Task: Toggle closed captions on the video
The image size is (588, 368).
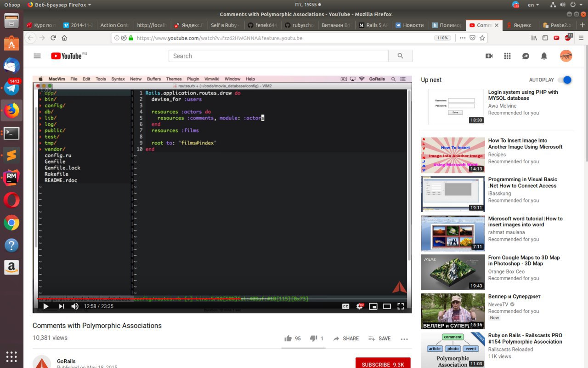Action: tap(345, 306)
